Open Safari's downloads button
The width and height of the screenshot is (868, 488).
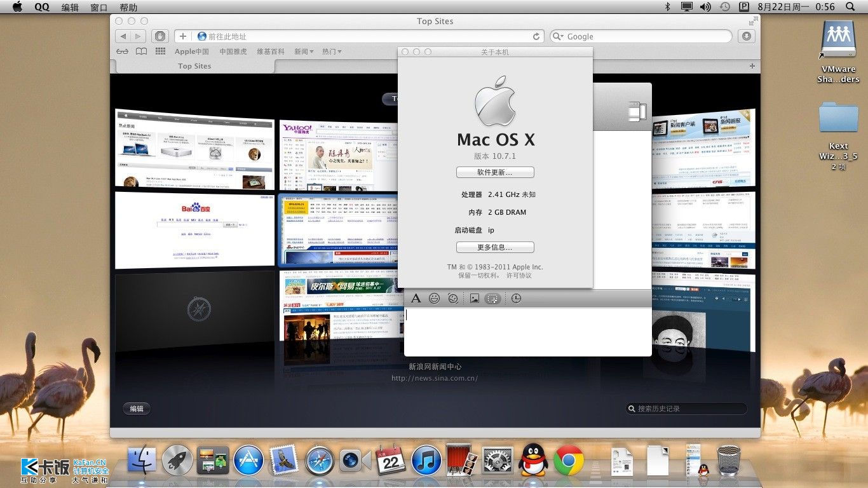click(x=747, y=37)
